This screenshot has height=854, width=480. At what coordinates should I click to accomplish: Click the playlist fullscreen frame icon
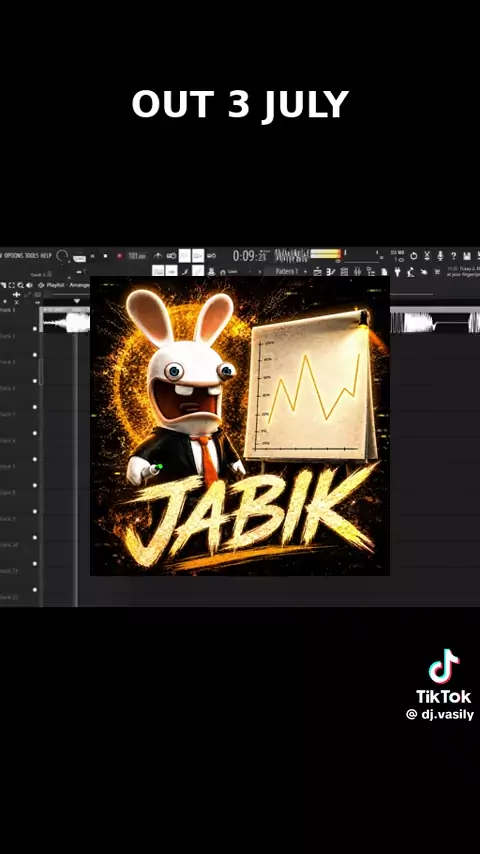(11, 285)
